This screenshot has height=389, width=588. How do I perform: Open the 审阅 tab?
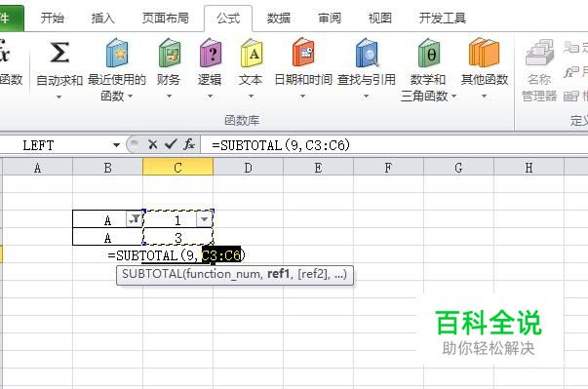330,18
